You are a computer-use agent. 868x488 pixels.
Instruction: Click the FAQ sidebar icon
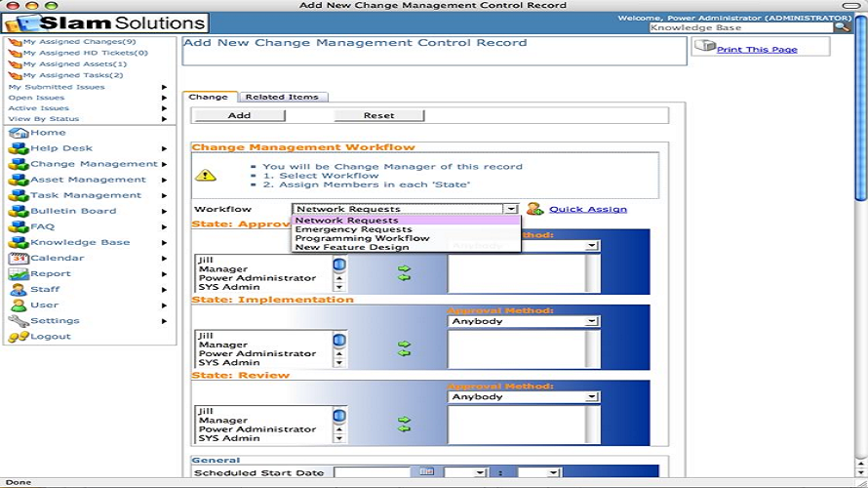(19, 226)
